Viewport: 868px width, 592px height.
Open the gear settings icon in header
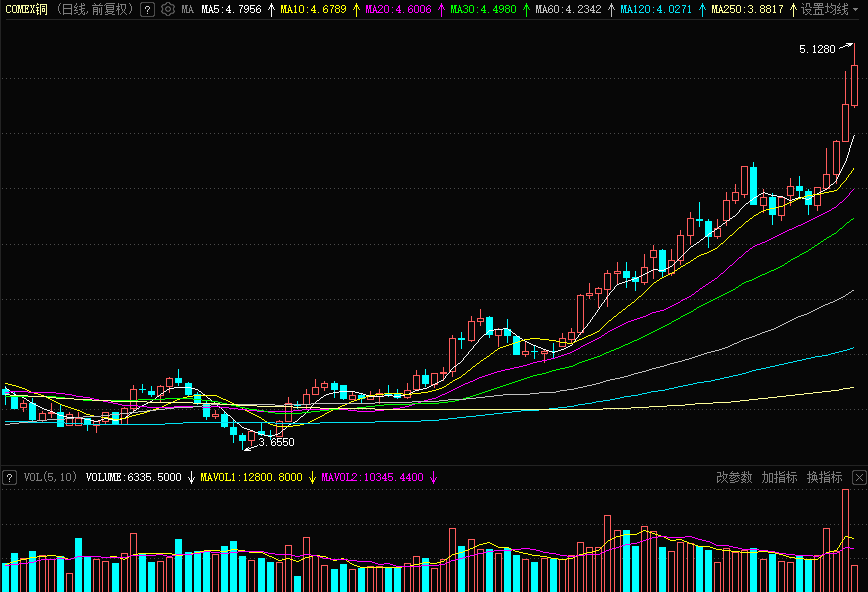[x=168, y=10]
